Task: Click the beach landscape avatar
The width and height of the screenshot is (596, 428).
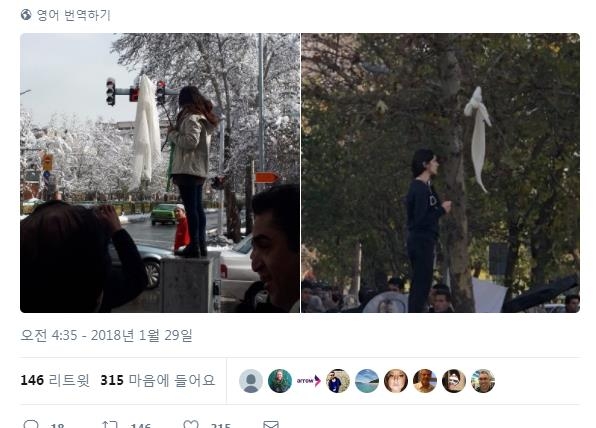Action: [367, 380]
